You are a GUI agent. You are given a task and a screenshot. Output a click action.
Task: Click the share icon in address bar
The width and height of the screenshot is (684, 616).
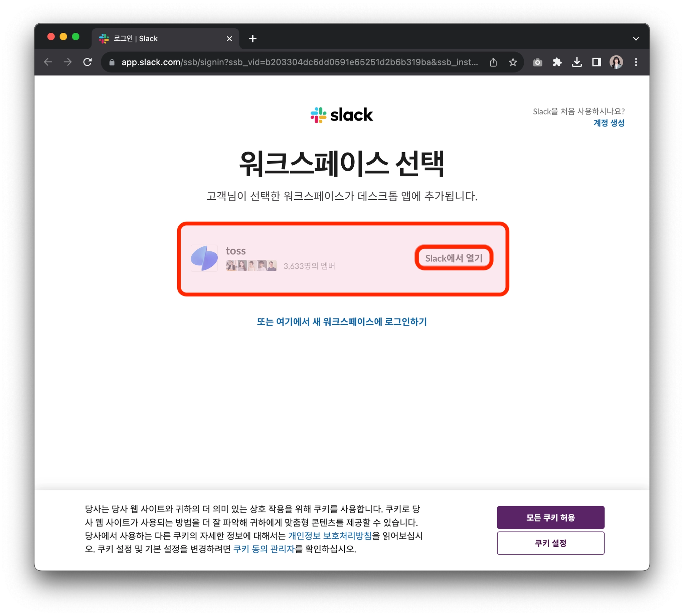(x=493, y=62)
